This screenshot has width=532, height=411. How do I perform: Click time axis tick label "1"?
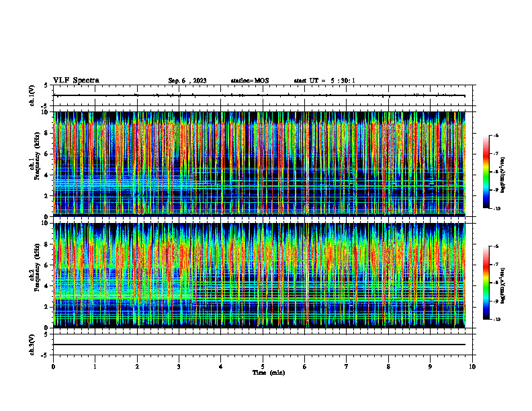[x=95, y=367]
